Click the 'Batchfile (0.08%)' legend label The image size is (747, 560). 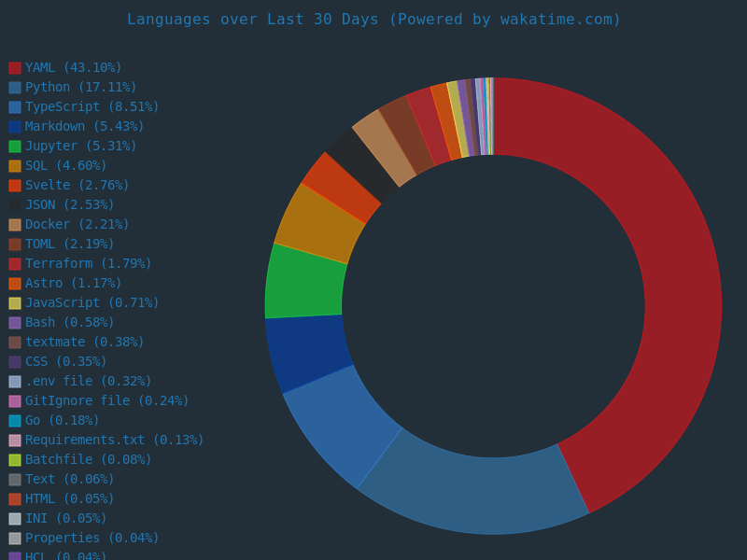(88, 459)
